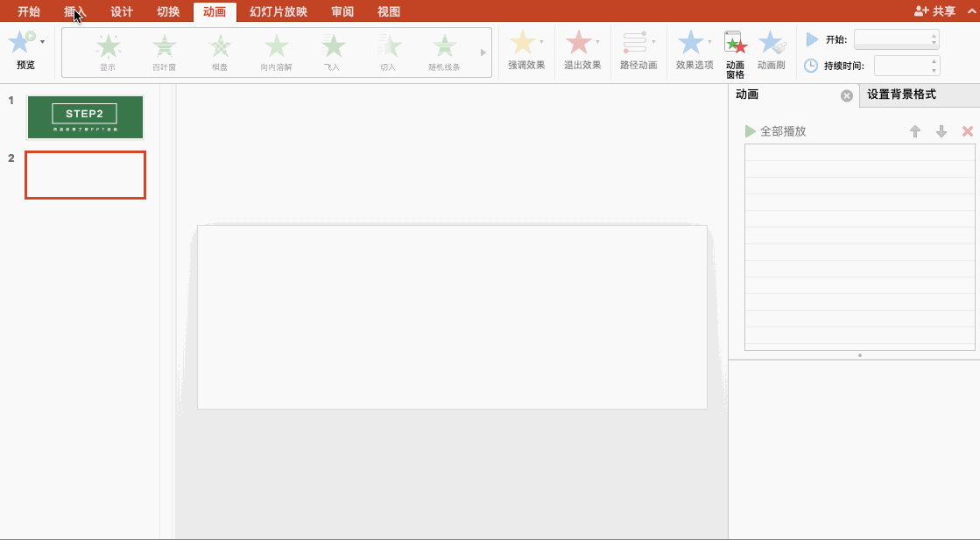Apply the 随机线条 entrance effect

(x=444, y=52)
